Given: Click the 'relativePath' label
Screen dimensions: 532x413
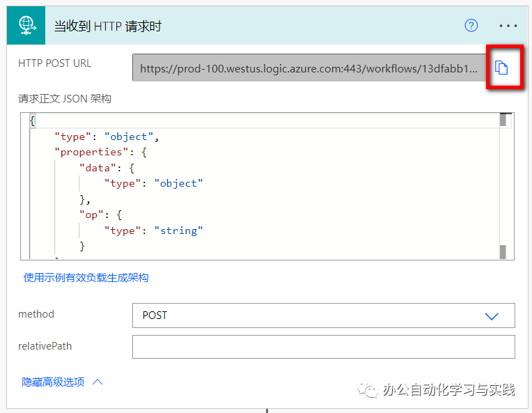Looking at the screenshot, I should pos(45,346).
